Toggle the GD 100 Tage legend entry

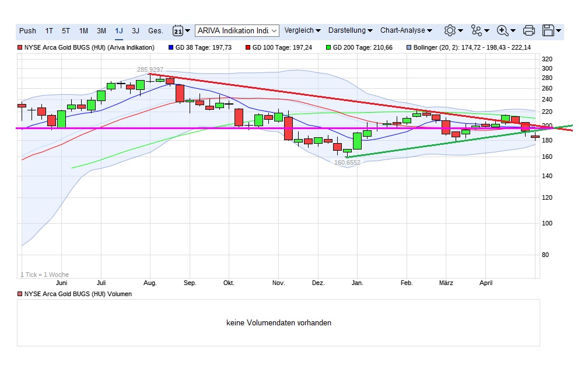pos(279,47)
